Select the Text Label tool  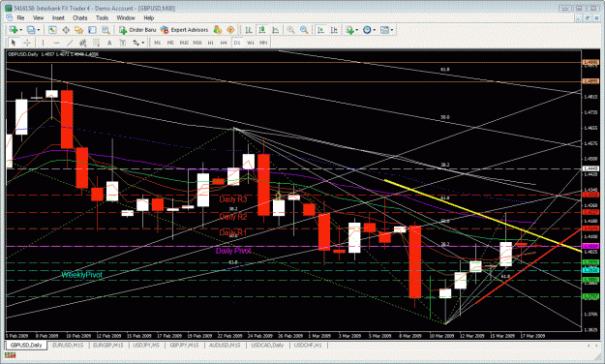pyautogui.click(x=123, y=43)
